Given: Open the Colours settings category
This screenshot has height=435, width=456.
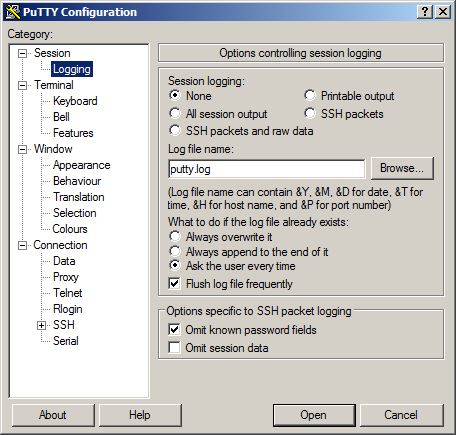Looking at the screenshot, I should (70, 229).
